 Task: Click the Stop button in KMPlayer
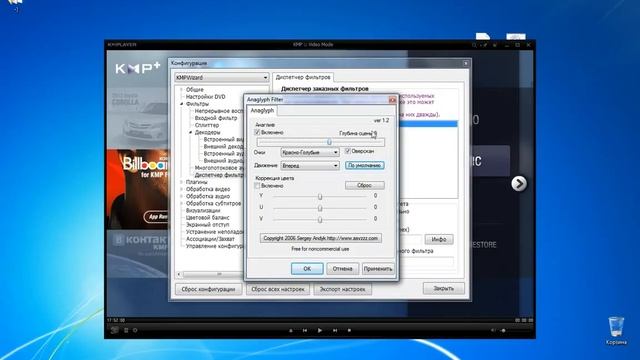pos(349,330)
